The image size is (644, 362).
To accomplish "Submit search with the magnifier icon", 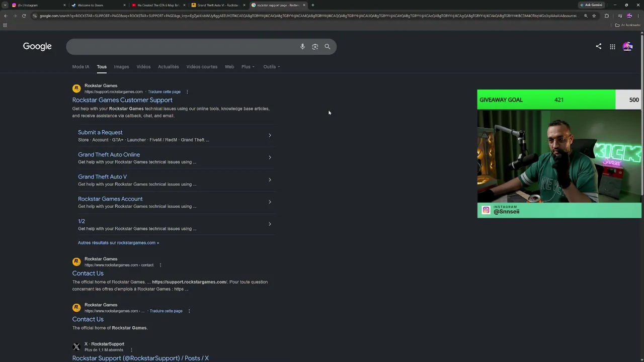I will tap(328, 47).
